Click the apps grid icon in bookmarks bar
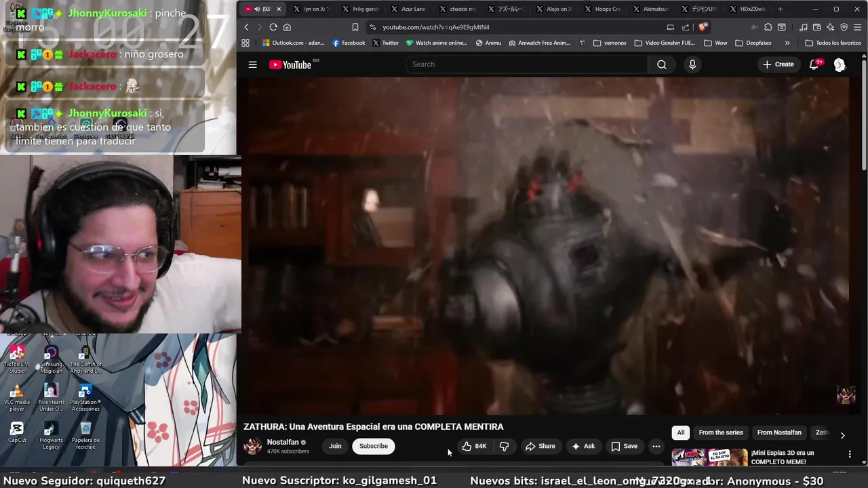 point(245,43)
